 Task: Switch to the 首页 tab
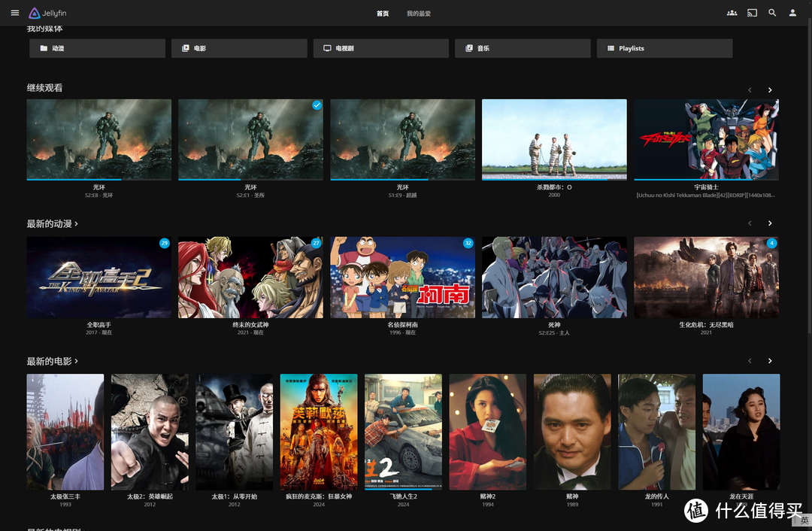383,14
